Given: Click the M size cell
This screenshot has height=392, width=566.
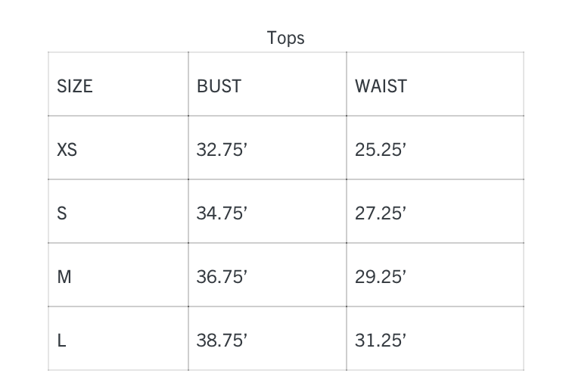Looking at the screenshot, I should click(x=64, y=277).
